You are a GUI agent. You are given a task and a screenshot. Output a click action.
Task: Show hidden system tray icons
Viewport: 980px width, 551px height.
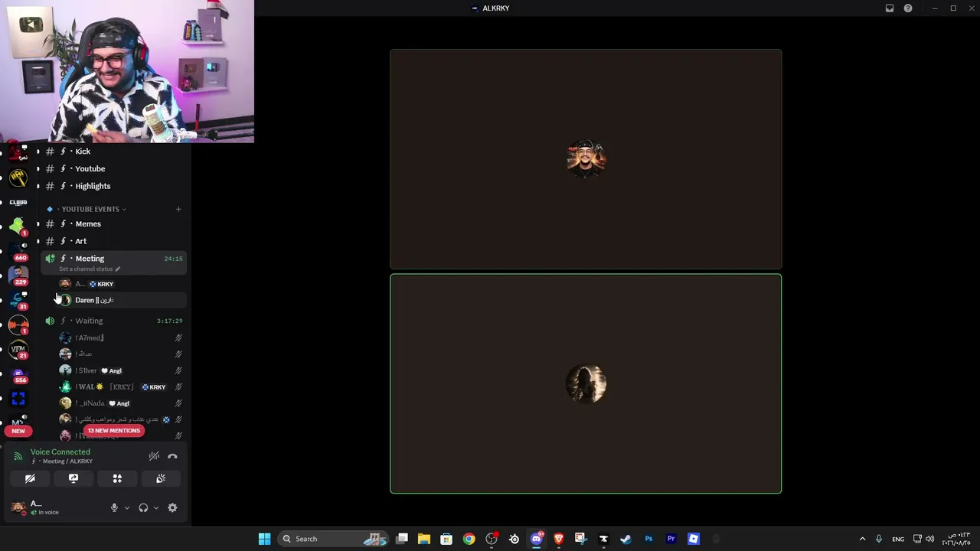862,539
